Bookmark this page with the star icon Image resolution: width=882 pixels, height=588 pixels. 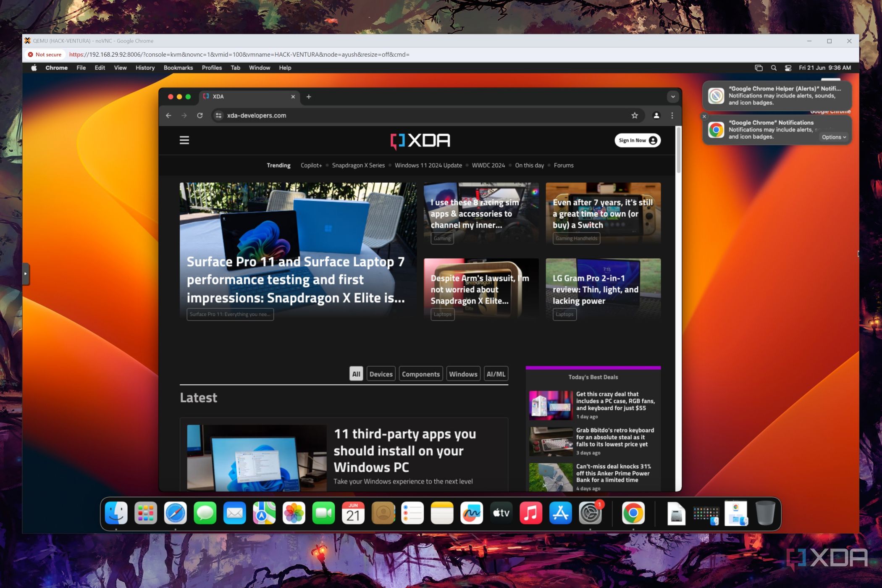pyautogui.click(x=635, y=115)
